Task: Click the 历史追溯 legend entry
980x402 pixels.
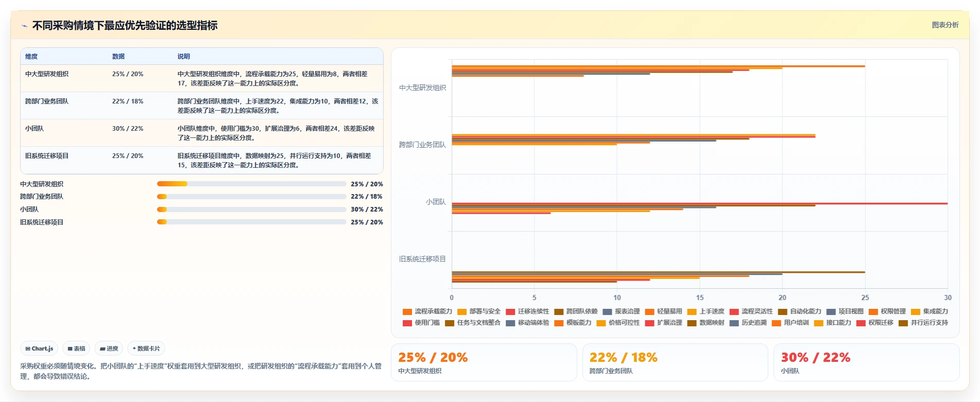Action: tap(748, 323)
